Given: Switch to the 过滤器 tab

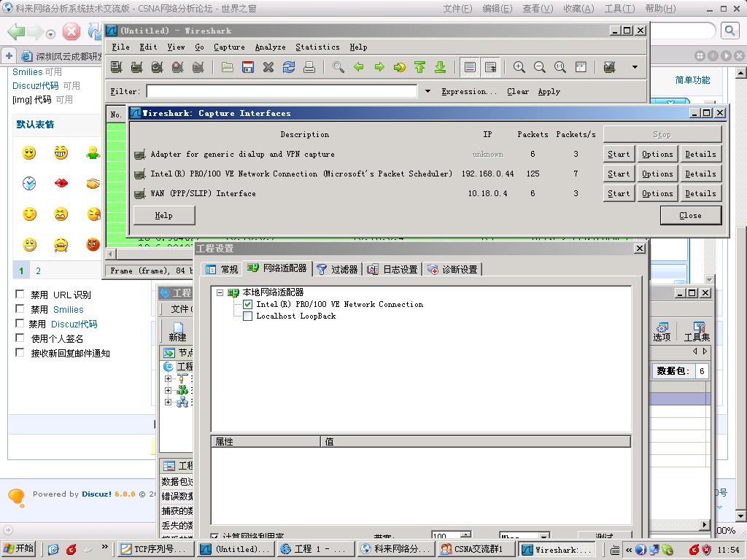Looking at the screenshot, I should (x=338, y=269).
